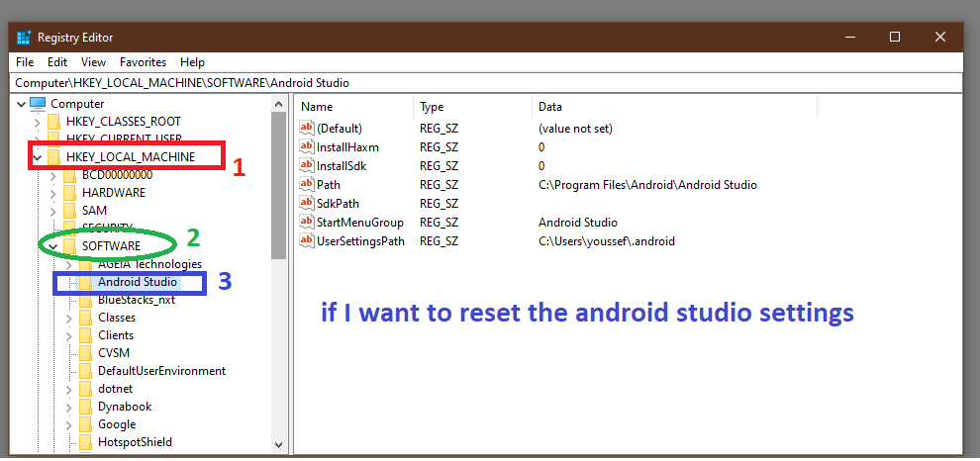Collapse the Computer root node

coord(21,104)
